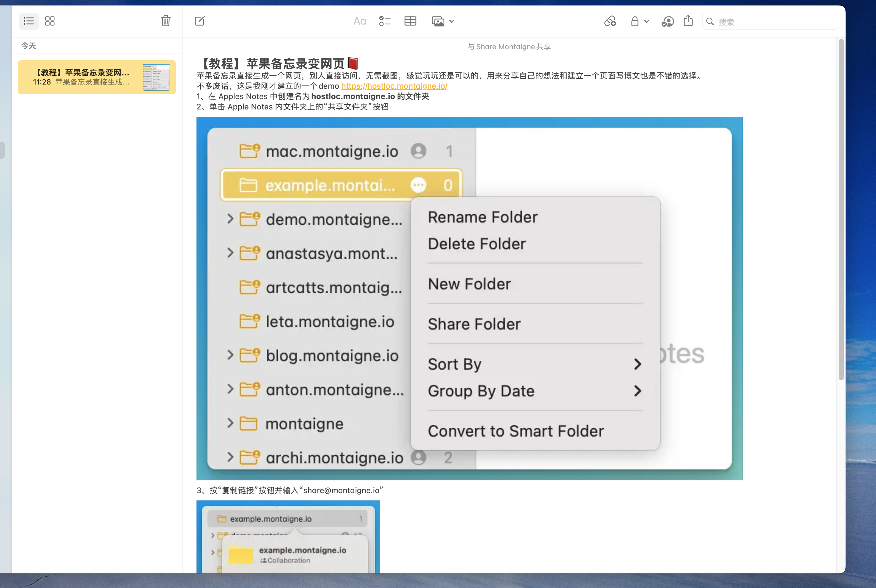
Task: Click into the 搜索 search field
Action: pyautogui.click(x=770, y=21)
